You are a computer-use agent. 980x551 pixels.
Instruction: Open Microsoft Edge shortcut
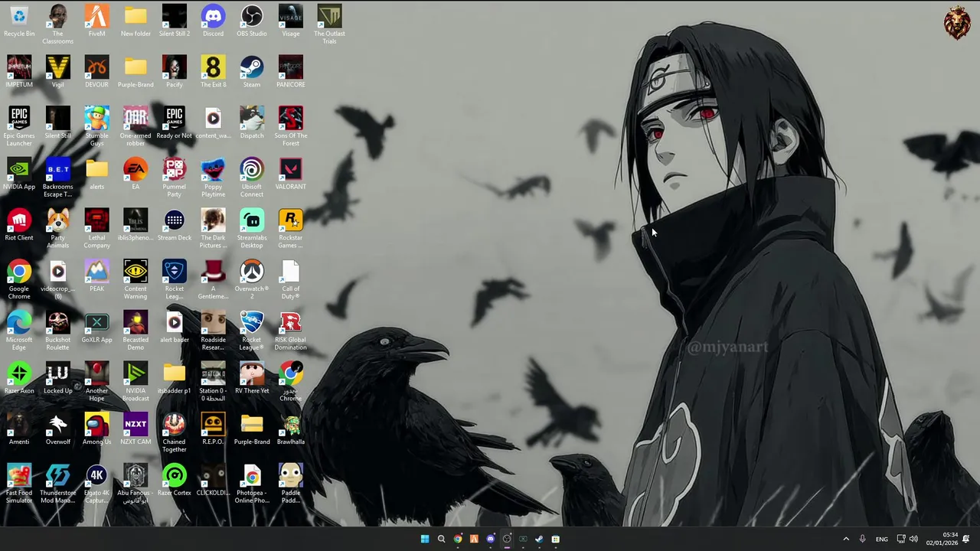(19, 331)
